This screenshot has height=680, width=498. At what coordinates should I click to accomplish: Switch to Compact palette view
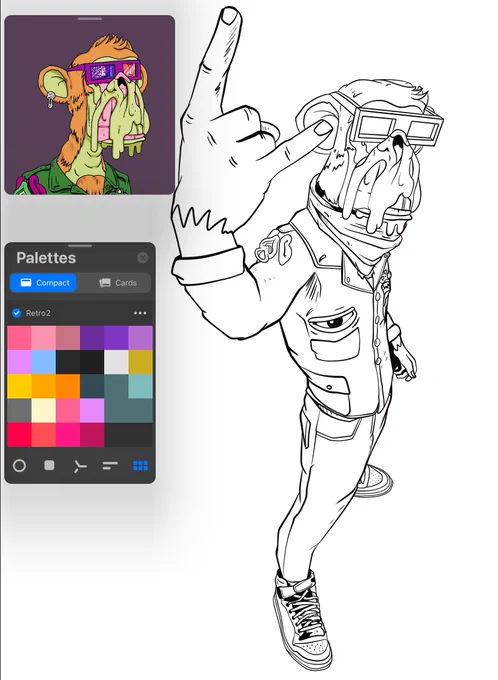point(43,283)
